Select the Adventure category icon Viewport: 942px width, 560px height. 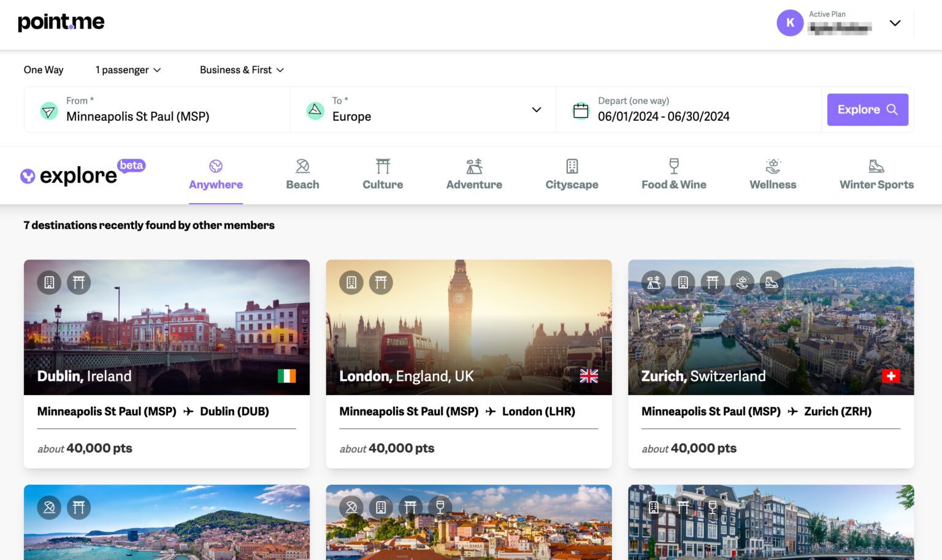pos(473,166)
